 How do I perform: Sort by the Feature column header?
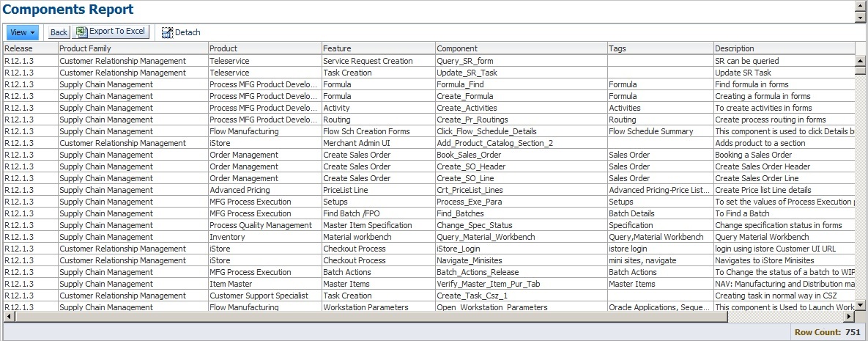(x=379, y=48)
